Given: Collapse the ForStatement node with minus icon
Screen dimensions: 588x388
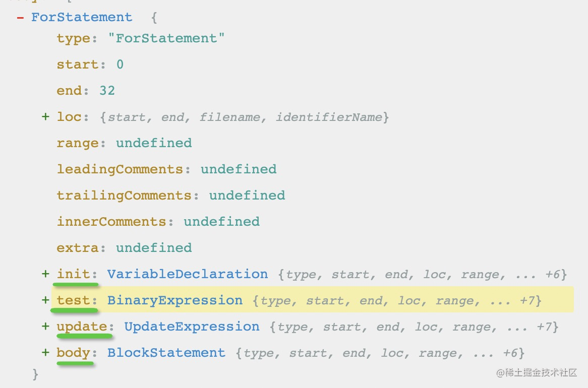Looking at the screenshot, I should [x=20, y=18].
